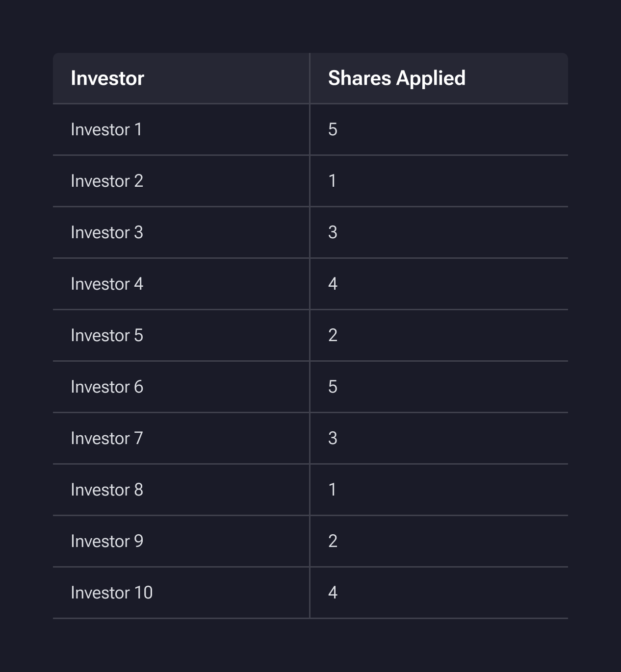Viewport: 621px width, 672px height.
Task: Select the Investor 5 cell
Action: click(107, 335)
